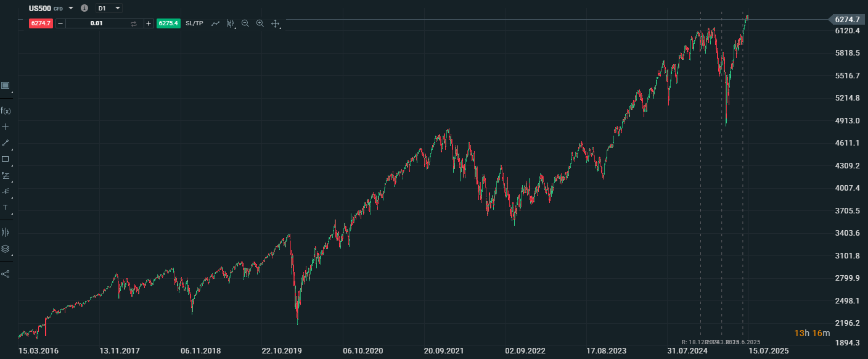Click the 02.09.2022 date label
Image resolution: width=868 pixels, height=359 pixels.
(525, 351)
